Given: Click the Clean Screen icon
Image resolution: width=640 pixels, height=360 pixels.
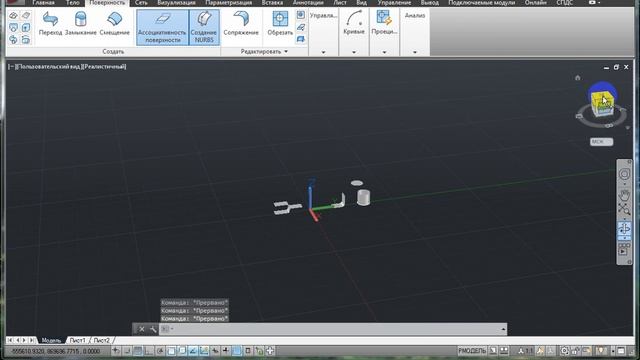Looking at the screenshot, I should coord(621,351).
